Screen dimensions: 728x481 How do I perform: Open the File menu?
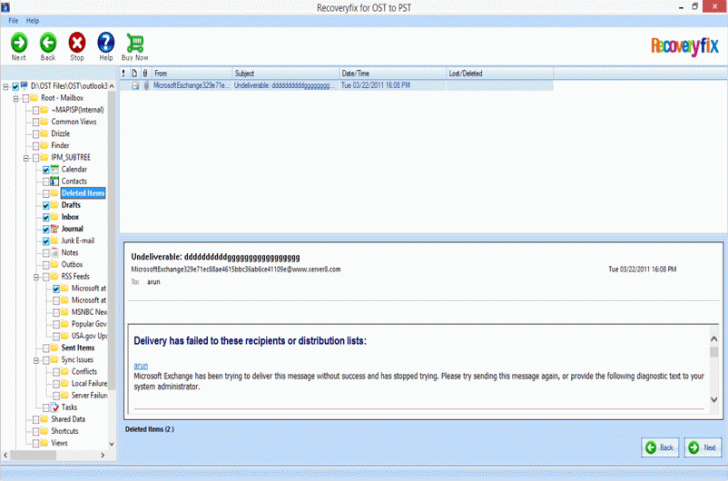[13, 20]
